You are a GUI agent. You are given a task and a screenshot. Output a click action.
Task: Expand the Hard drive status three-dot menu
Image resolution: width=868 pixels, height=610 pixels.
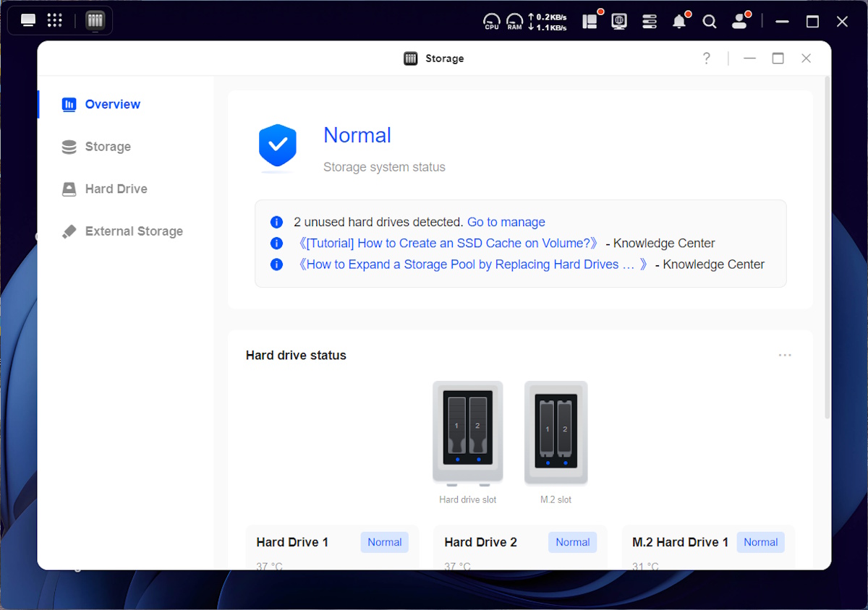785,355
